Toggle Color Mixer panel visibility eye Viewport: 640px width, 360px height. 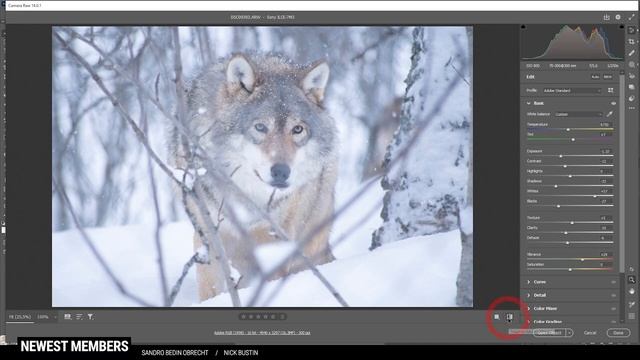click(x=613, y=309)
